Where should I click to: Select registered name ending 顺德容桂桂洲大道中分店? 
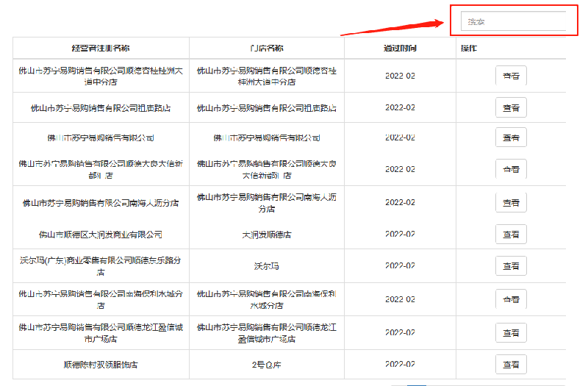(x=101, y=76)
